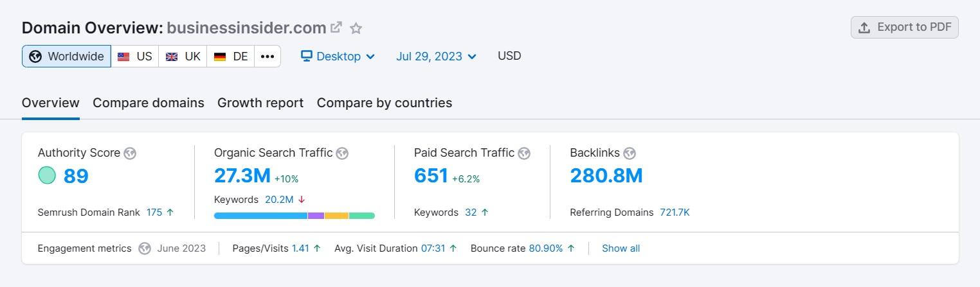Select the Overview tab
Screen dimensions: 980x287
(51, 103)
